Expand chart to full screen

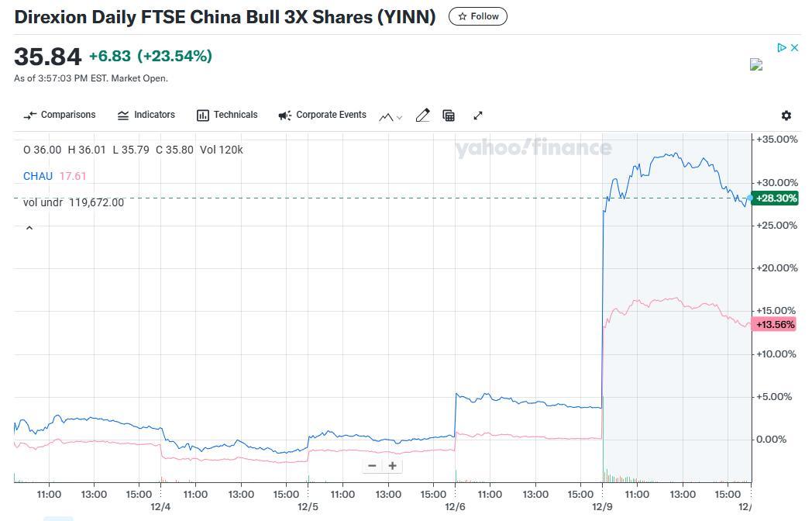[478, 116]
